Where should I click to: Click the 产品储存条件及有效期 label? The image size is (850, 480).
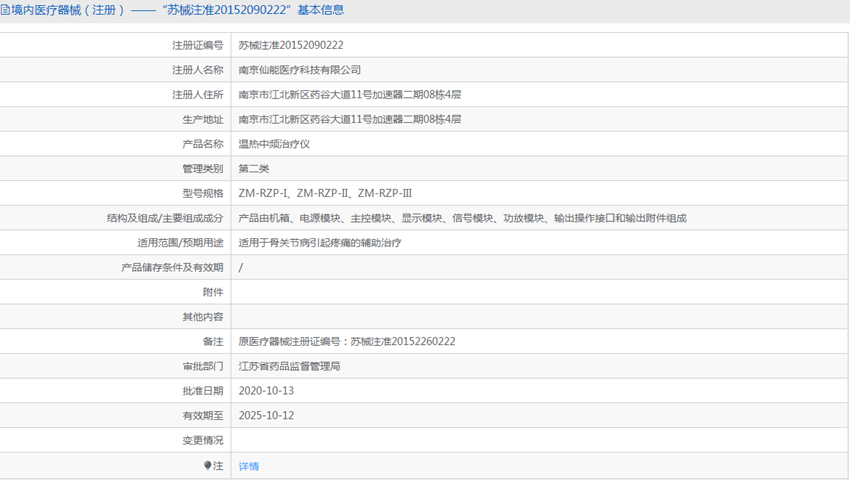coord(172,267)
